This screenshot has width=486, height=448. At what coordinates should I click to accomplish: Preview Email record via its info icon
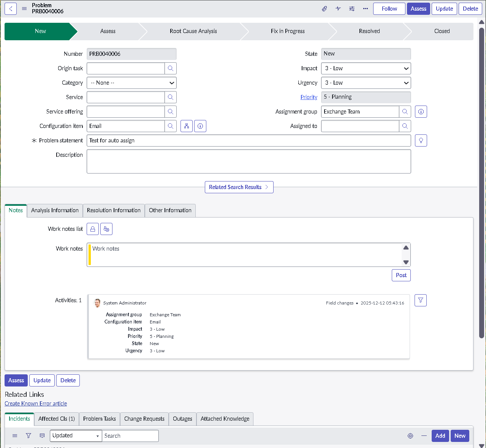tap(200, 126)
